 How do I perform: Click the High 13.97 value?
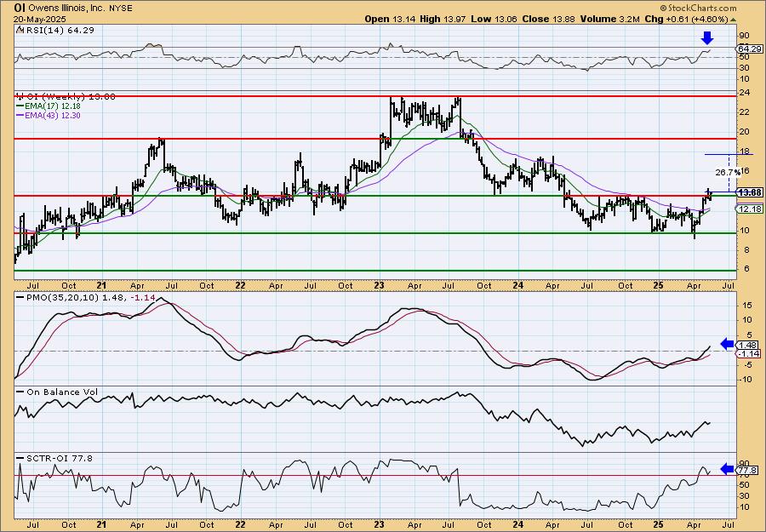(x=443, y=19)
